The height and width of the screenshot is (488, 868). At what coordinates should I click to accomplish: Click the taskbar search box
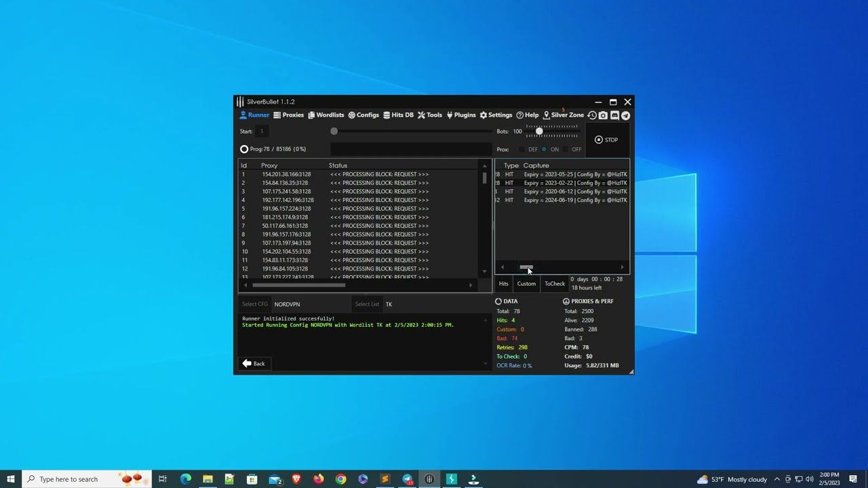(87, 479)
